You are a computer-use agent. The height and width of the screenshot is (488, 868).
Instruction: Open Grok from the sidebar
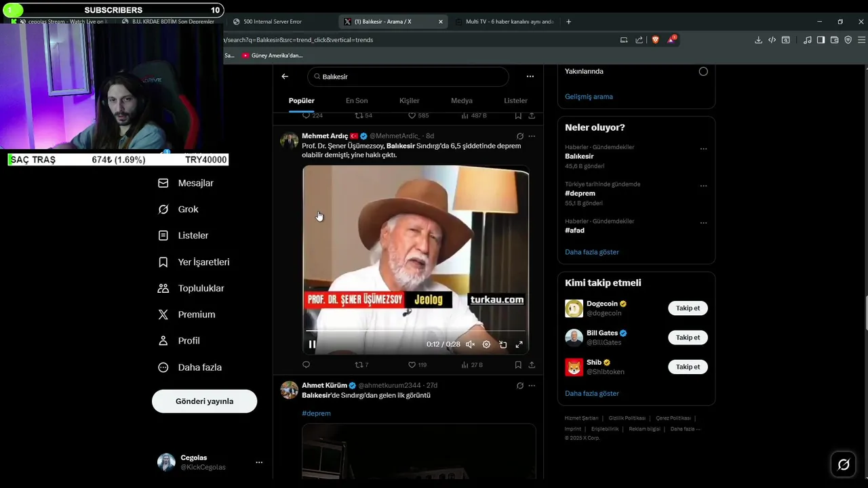(x=178, y=209)
